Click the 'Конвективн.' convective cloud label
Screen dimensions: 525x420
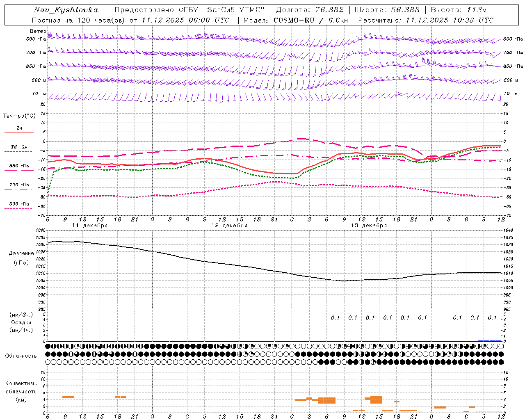click(21, 383)
